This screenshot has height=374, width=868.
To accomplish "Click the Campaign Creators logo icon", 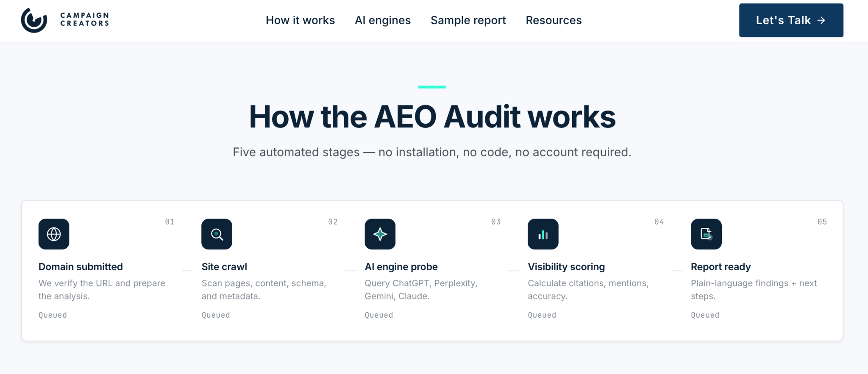I will tap(34, 20).
